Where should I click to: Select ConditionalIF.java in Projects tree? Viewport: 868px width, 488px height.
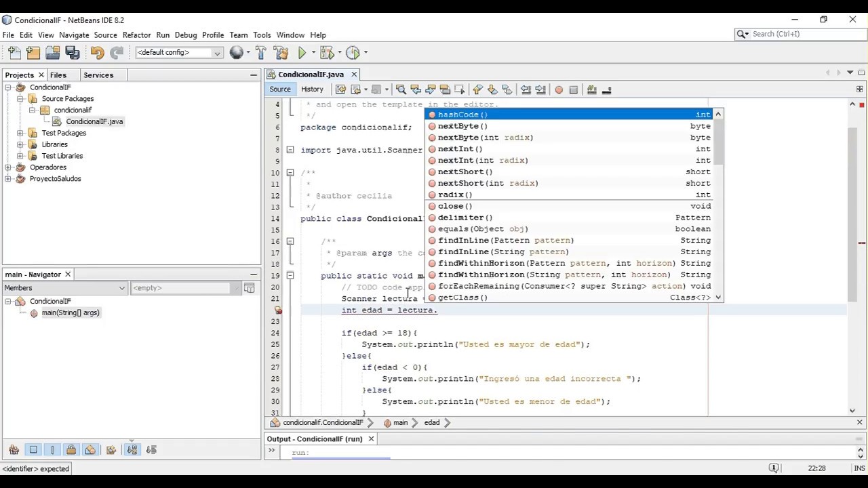[x=94, y=121]
